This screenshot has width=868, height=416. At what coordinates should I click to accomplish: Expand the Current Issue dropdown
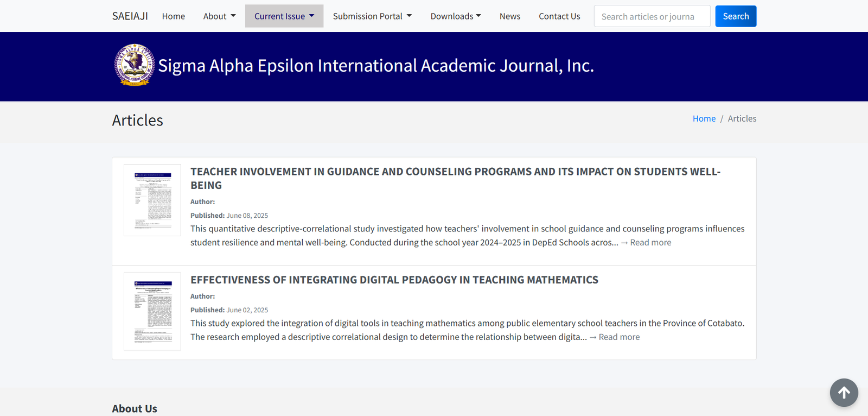click(284, 16)
